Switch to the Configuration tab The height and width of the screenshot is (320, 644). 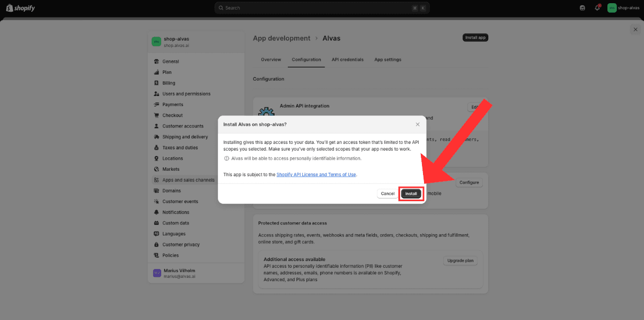point(306,59)
